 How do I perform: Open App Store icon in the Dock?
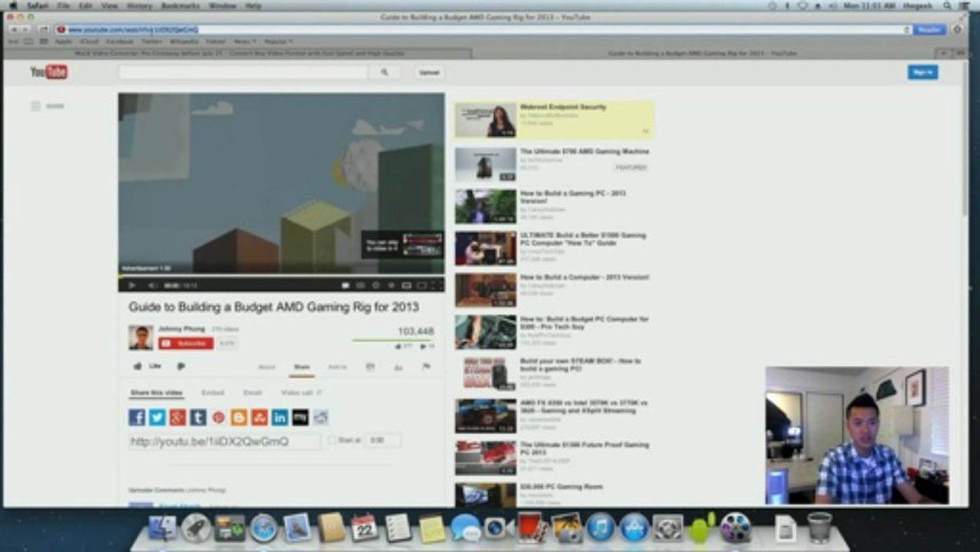[634, 527]
